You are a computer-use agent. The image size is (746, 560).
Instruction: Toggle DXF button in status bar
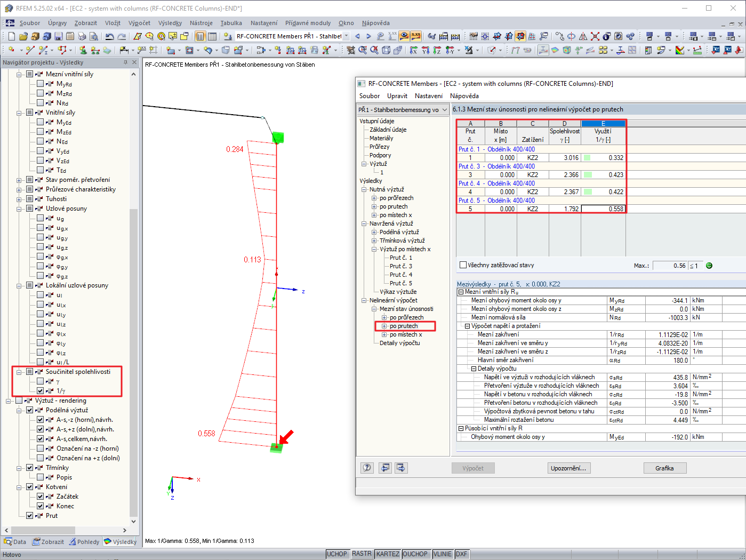click(x=462, y=554)
